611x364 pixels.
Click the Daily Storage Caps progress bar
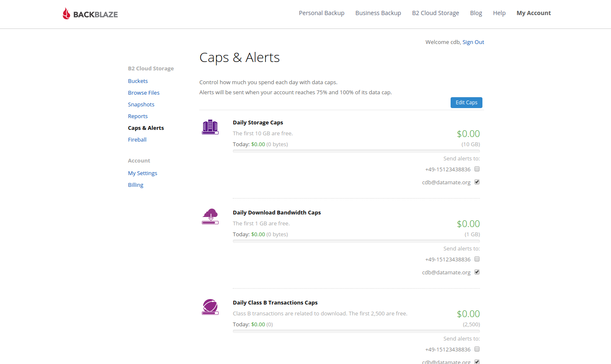click(356, 151)
